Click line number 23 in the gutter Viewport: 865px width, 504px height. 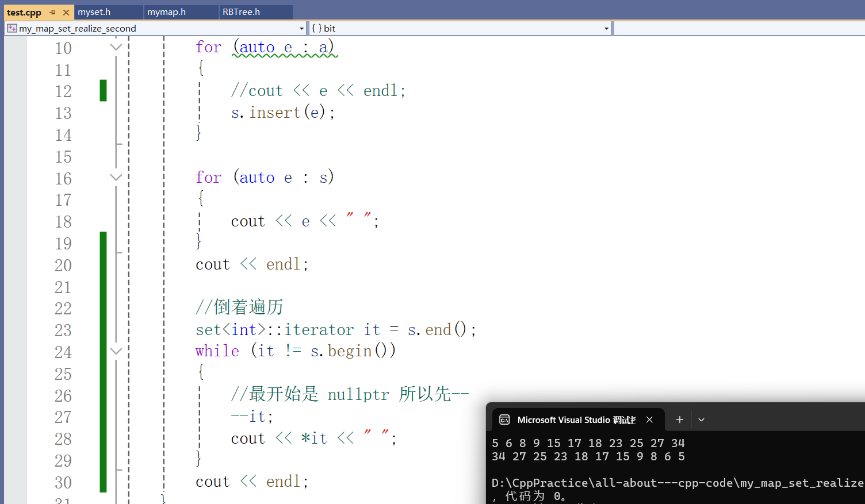(63, 330)
